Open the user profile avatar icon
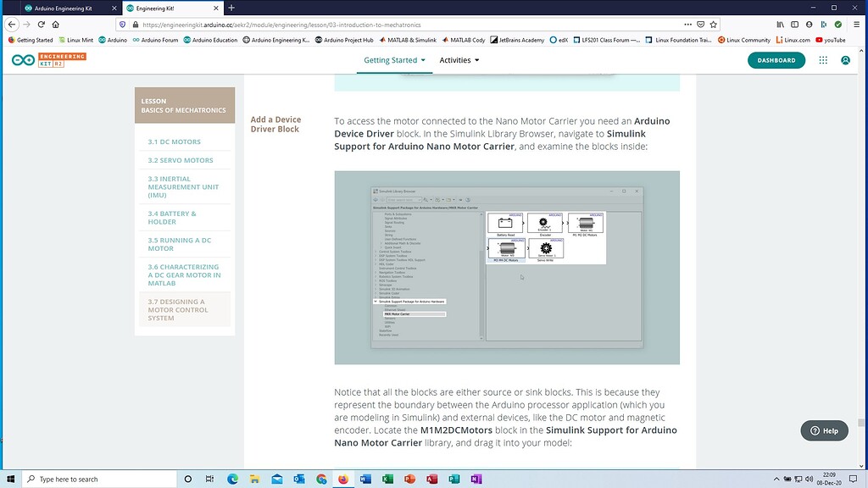Screen dimensions: 868x488 click(845, 60)
